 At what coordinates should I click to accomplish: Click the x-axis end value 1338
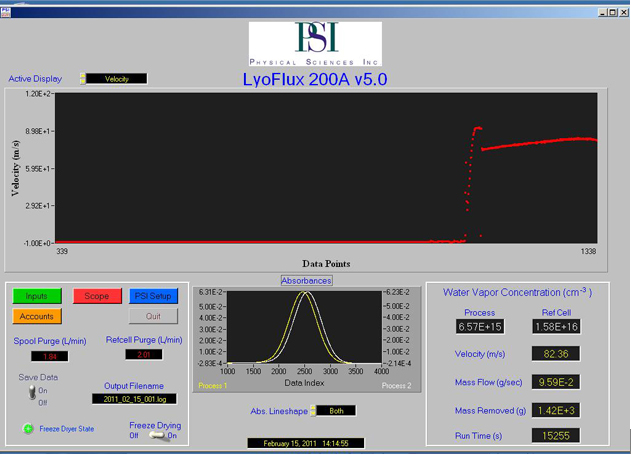point(588,252)
